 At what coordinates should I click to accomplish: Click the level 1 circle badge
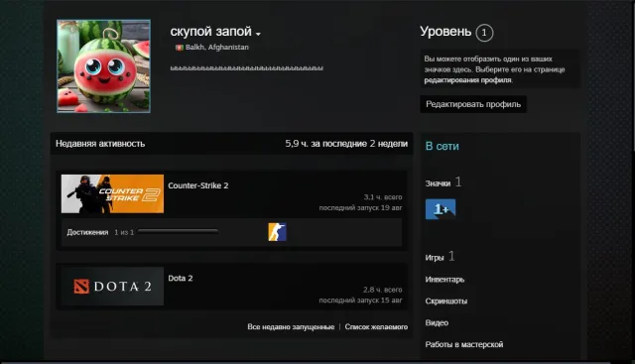[484, 33]
